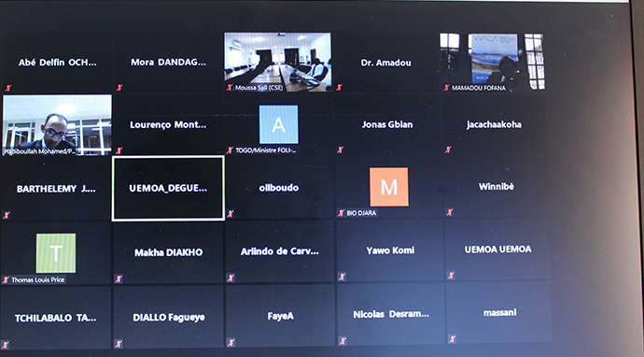This screenshot has height=357, width=644.
Task: Click muted mic icon on Jonas Gbian tile
Action: [x=340, y=150]
